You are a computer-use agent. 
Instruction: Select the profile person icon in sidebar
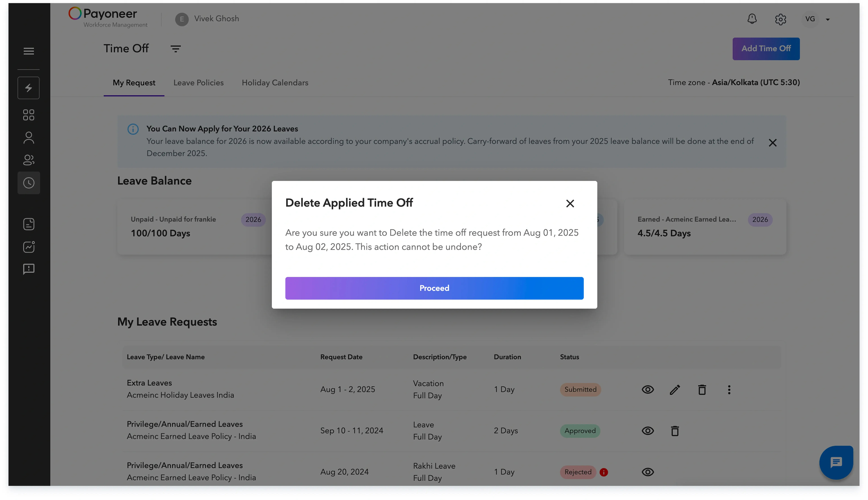click(29, 137)
